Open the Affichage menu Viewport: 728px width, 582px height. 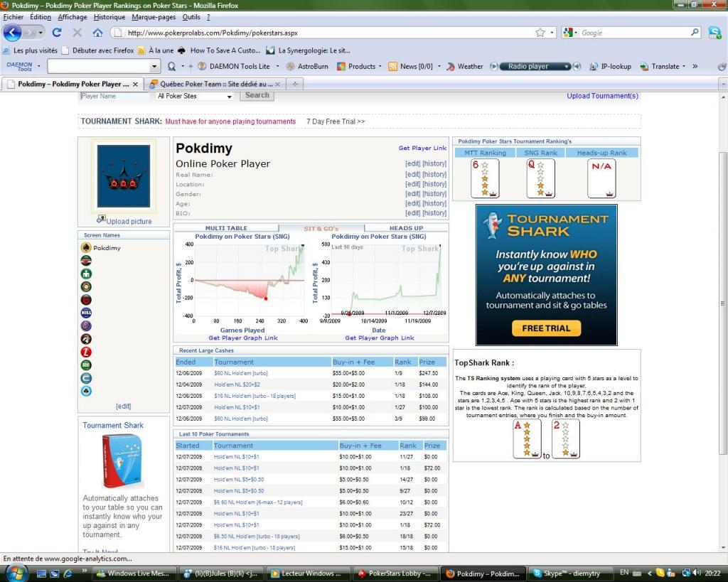(x=73, y=17)
